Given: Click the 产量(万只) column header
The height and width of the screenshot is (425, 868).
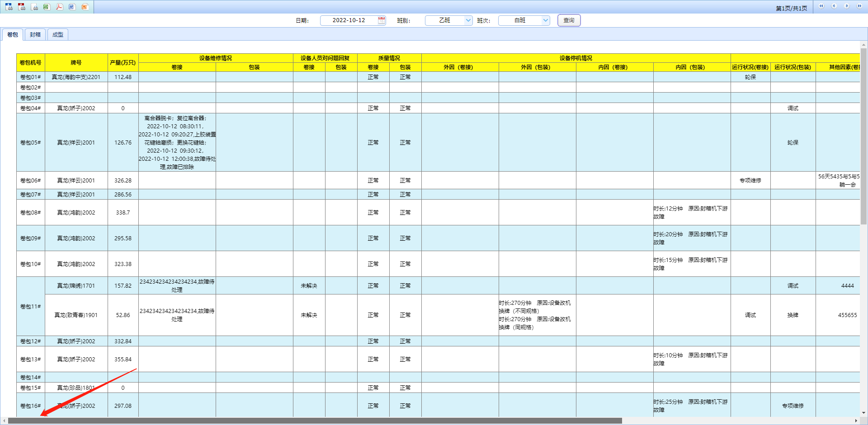Looking at the screenshot, I should pos(123,63).
